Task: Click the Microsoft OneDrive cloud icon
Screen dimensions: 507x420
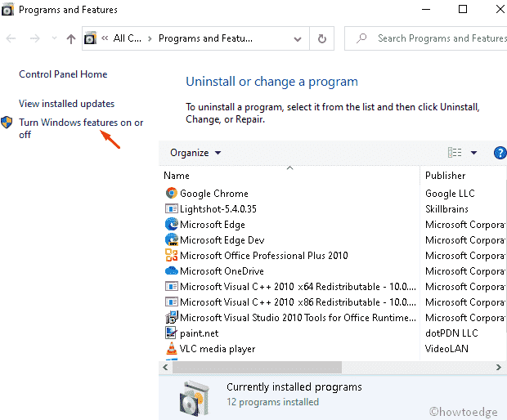Action: point(172,270)
